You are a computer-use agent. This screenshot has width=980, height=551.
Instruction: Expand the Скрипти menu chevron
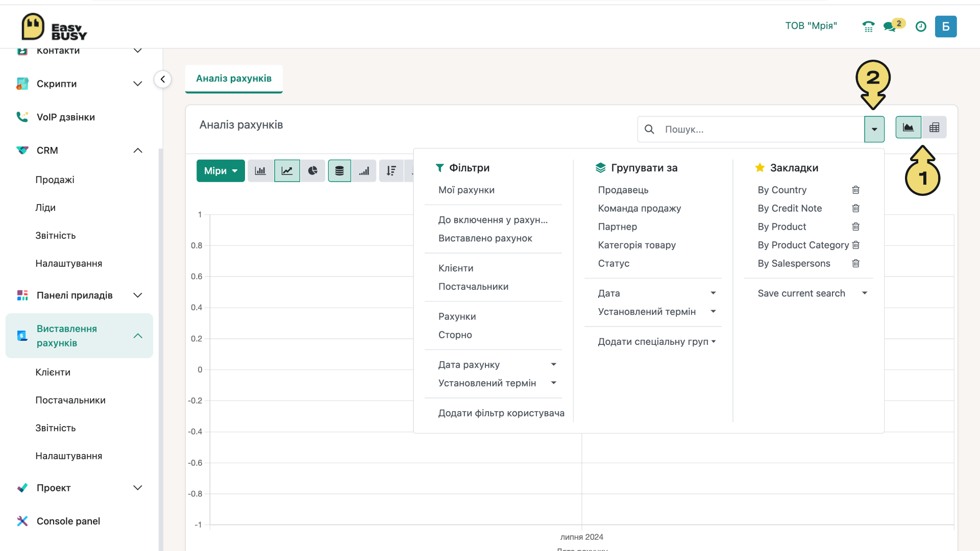click(137, 84)
